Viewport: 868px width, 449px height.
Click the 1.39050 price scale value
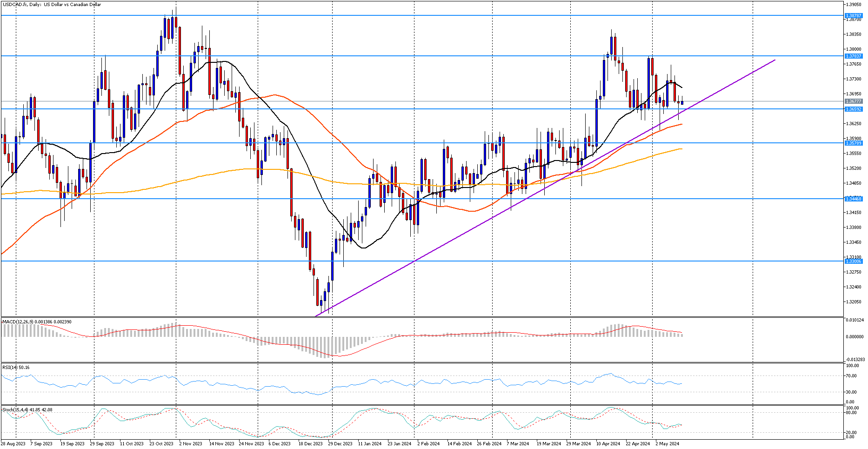pos(853,5)
